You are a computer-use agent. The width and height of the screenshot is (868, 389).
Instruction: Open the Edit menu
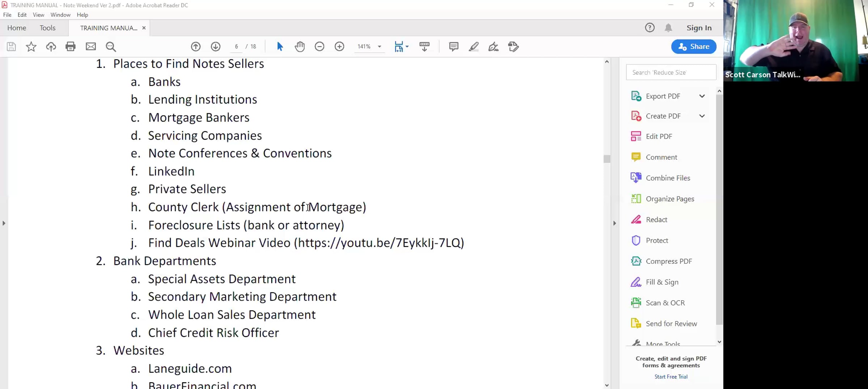pos(22,15)
